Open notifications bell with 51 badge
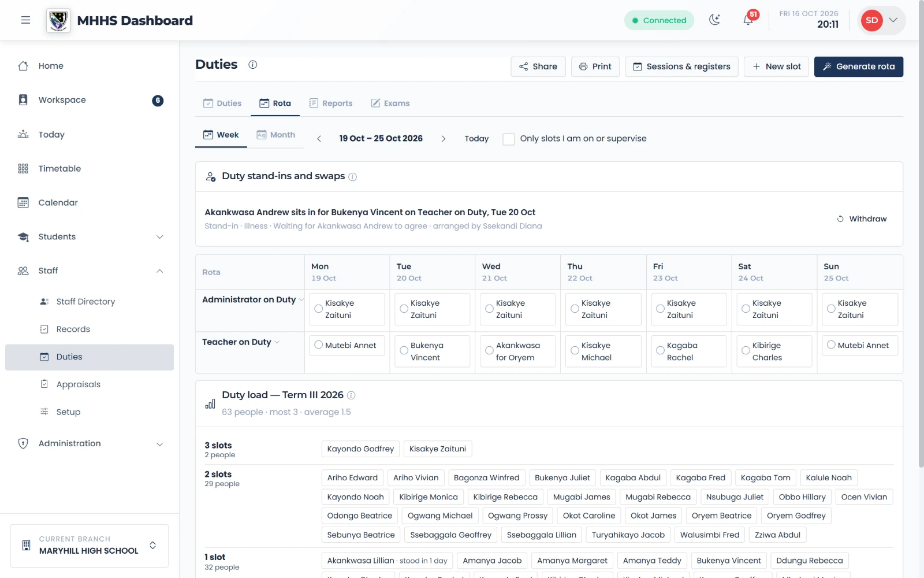 [x=748, y=20]
